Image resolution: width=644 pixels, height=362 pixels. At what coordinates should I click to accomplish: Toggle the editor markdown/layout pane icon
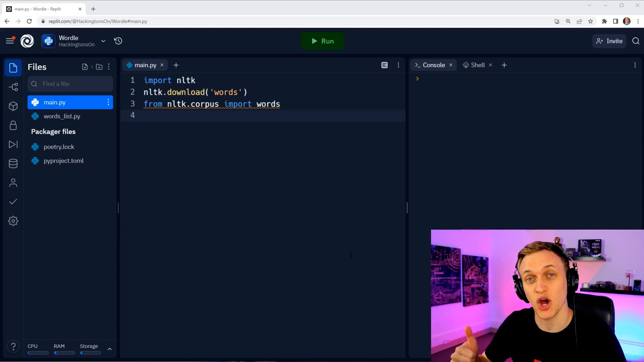(x=384, y=65)
